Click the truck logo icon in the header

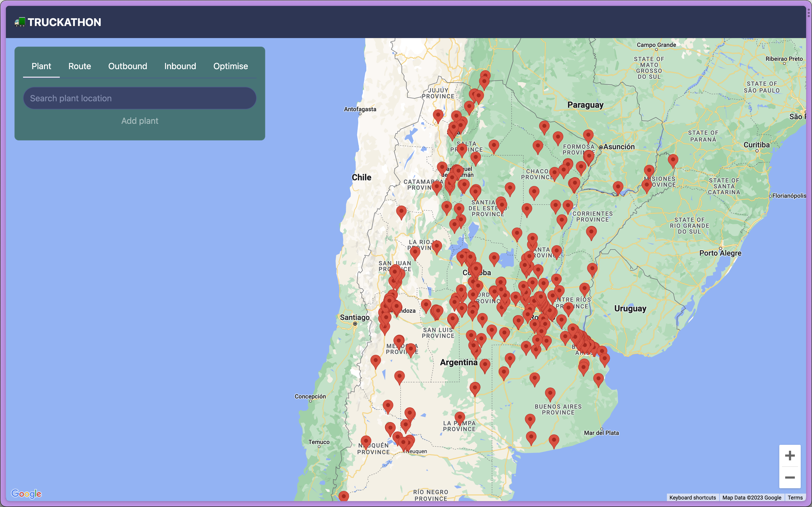click(x=20, y=22)
